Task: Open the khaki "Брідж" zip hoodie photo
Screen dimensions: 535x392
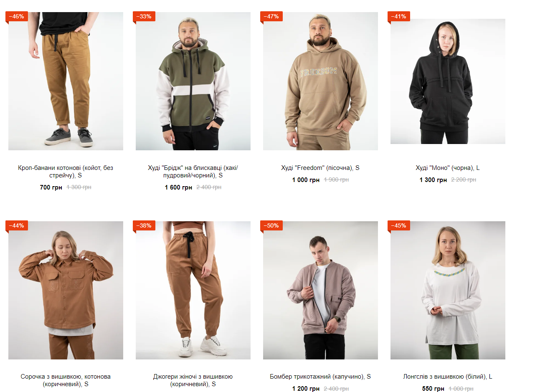Action: click(x=193, y=81)
